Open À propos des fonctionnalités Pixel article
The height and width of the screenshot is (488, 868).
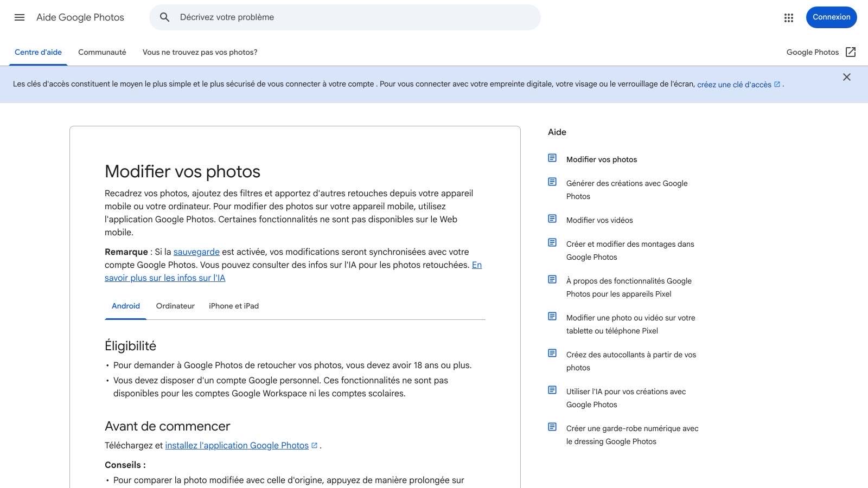click(x=629, y=287)
